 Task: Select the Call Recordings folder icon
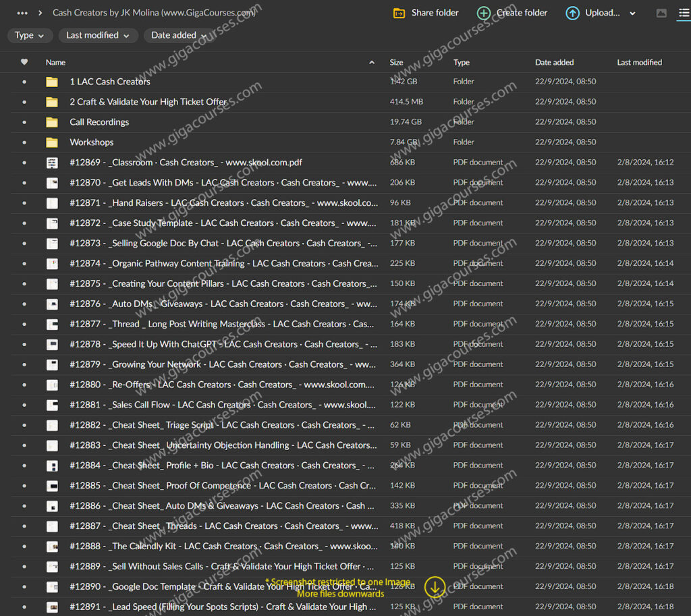tap(52, 122)
